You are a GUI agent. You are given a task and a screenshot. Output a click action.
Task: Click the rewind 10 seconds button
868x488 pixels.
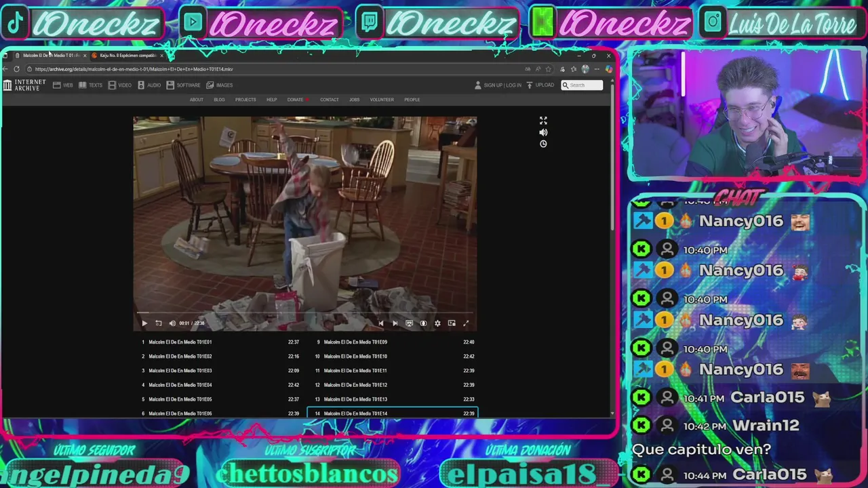[158, 323]
